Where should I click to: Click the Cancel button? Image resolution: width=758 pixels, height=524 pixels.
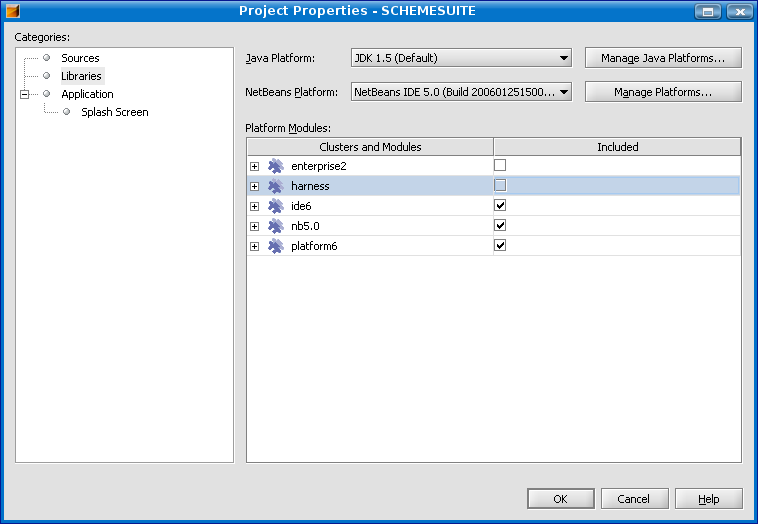point(634,499)
